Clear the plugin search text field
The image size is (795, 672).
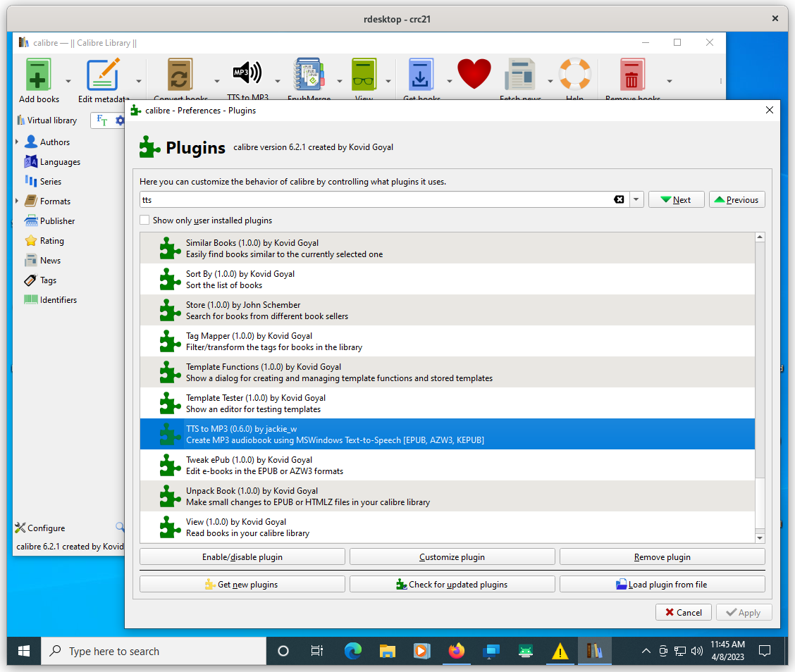coord(619,200)
